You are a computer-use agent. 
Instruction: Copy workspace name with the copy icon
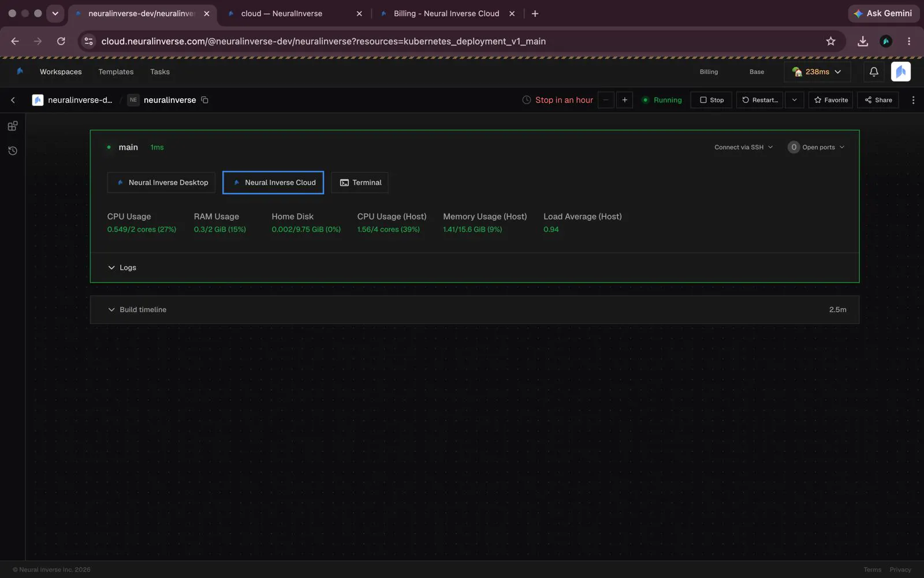click(x=204, y=100)
